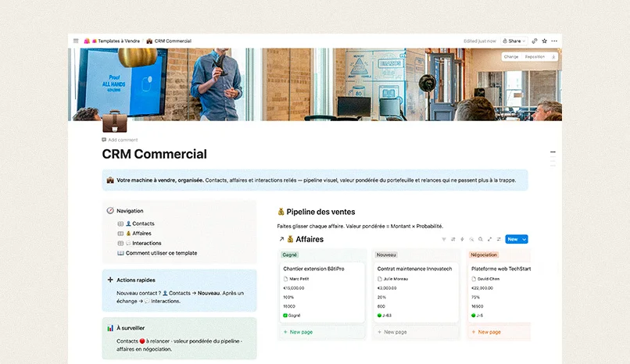Search the Affaires board

click(481, 239)
